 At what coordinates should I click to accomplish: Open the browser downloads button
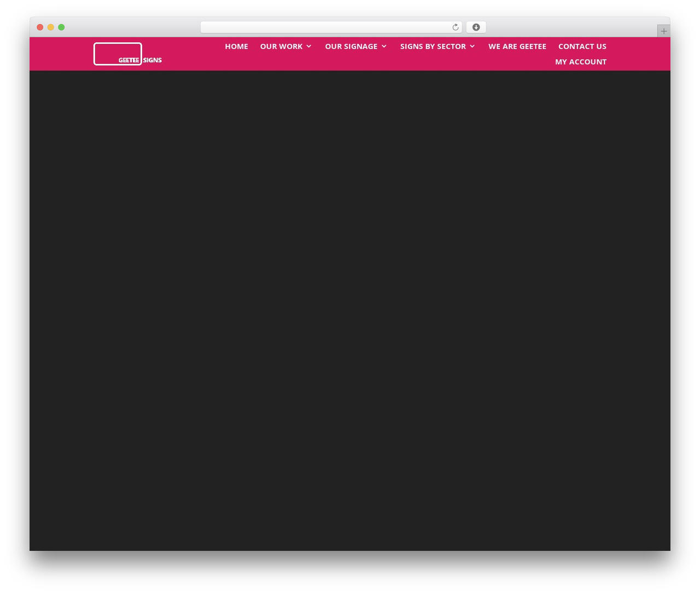pyautogui.click(x=476, y=27)
